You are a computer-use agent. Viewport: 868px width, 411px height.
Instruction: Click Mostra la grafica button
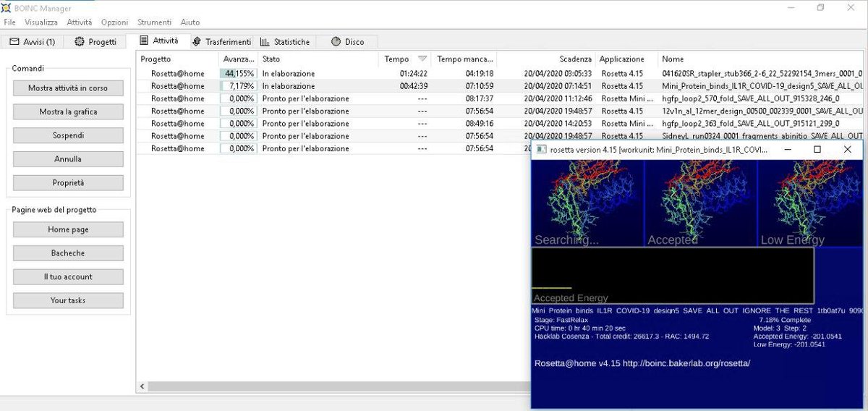(x=68, y=112)
